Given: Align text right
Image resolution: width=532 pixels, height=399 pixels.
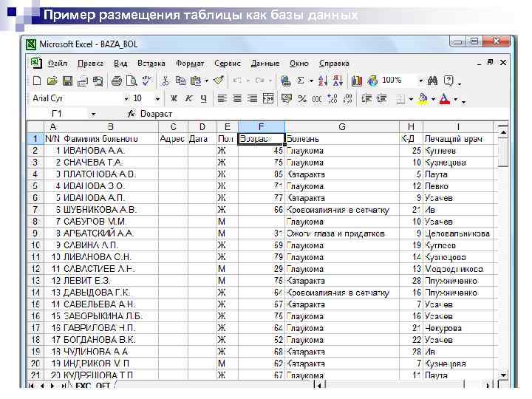Looking at the screenshot, I should (253, 98).
